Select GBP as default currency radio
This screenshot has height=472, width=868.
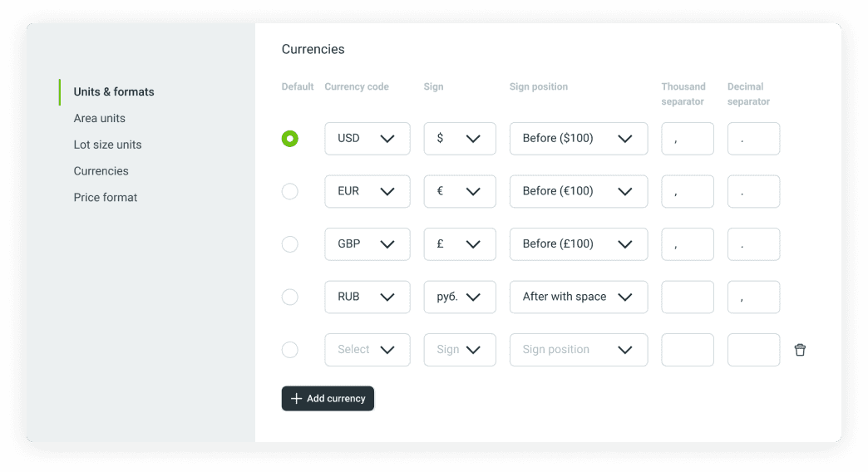coord(289,244)
